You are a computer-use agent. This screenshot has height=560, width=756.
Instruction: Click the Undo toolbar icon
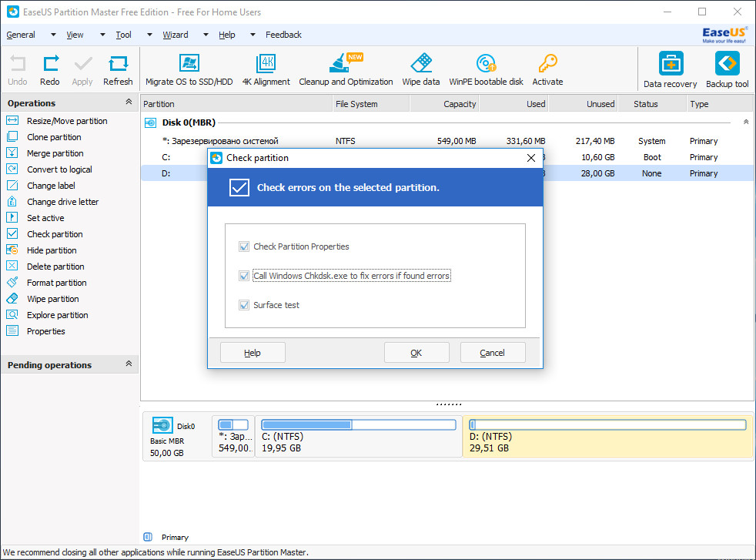(x=18, y=64)
